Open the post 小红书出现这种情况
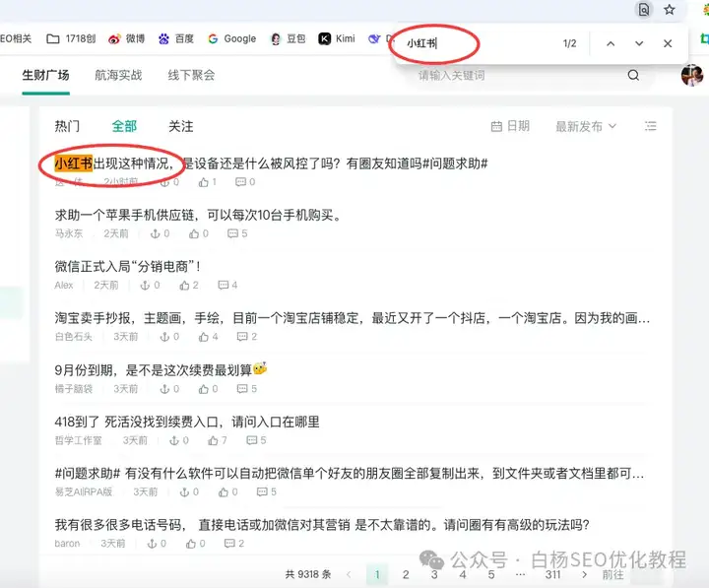The height and width of the screenshot is (588, 709). click(272, 163)
